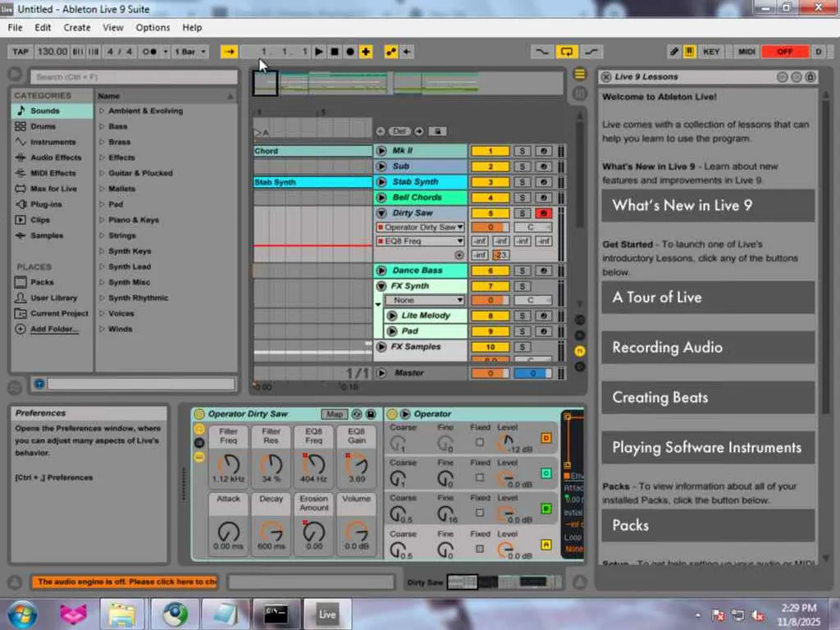Open the quantization 1 Bar menu

click(x=189, y=52)
